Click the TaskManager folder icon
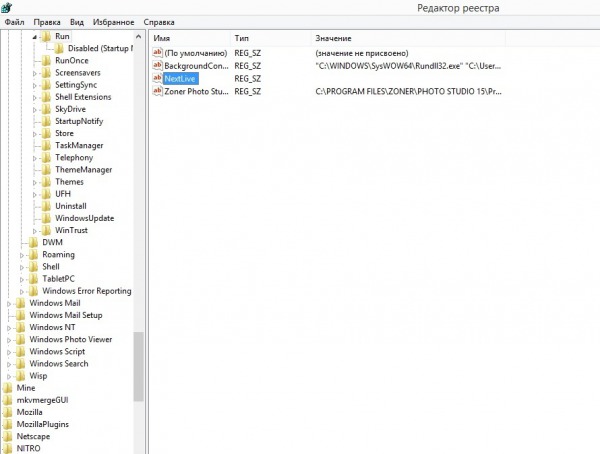This screenshot has width=600, height=454. (x=46, y=145)
